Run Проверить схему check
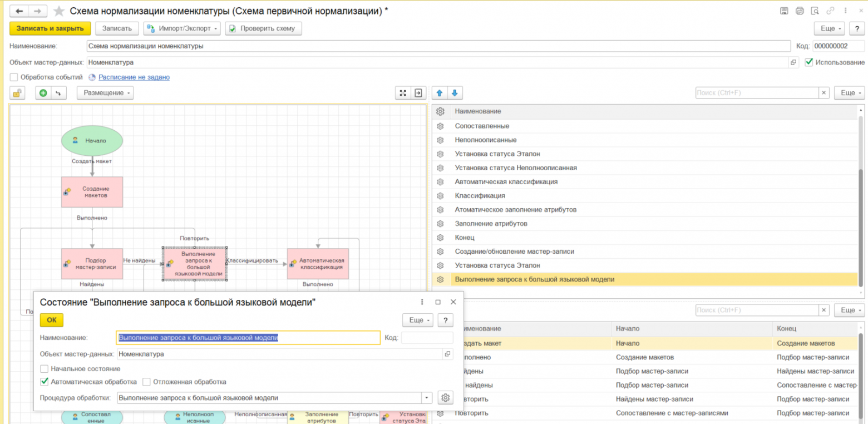This screenshot has height=424, width=868. tap(264, 28)
